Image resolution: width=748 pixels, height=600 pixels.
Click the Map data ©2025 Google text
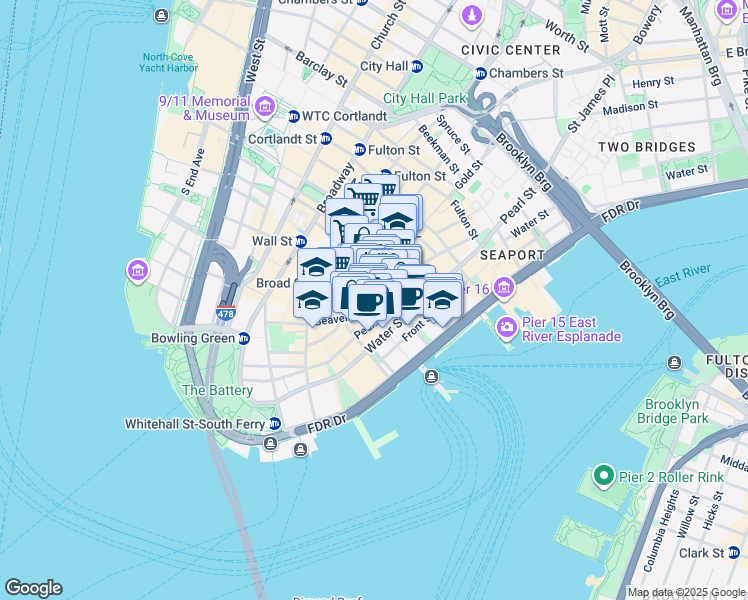[686, 593]
